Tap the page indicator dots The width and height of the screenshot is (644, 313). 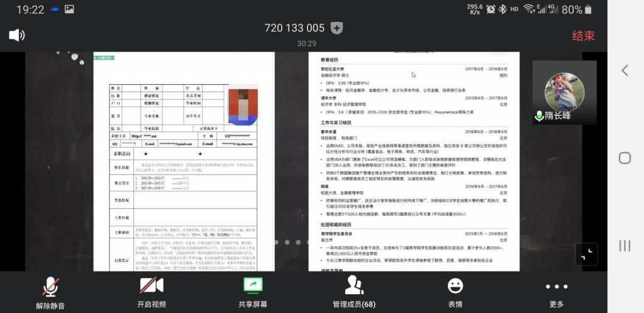(291, 242)
